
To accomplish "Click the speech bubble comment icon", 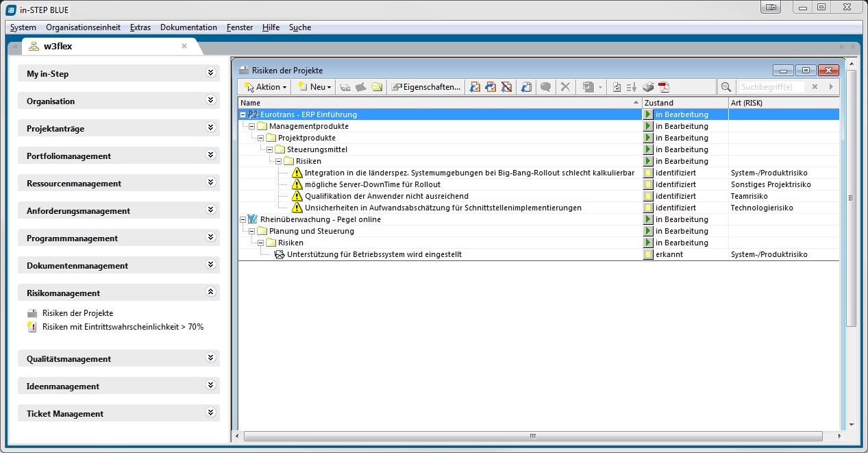I will point(545,87).
